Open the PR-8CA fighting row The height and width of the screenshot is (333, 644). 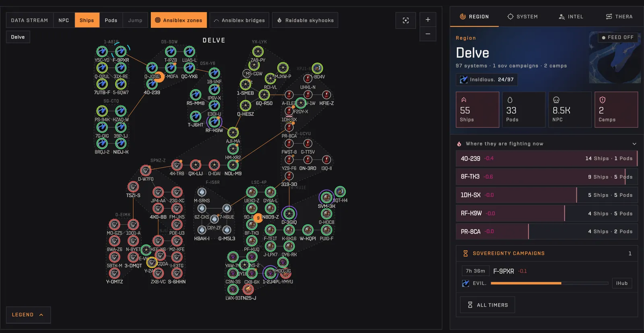pos(547,232)
